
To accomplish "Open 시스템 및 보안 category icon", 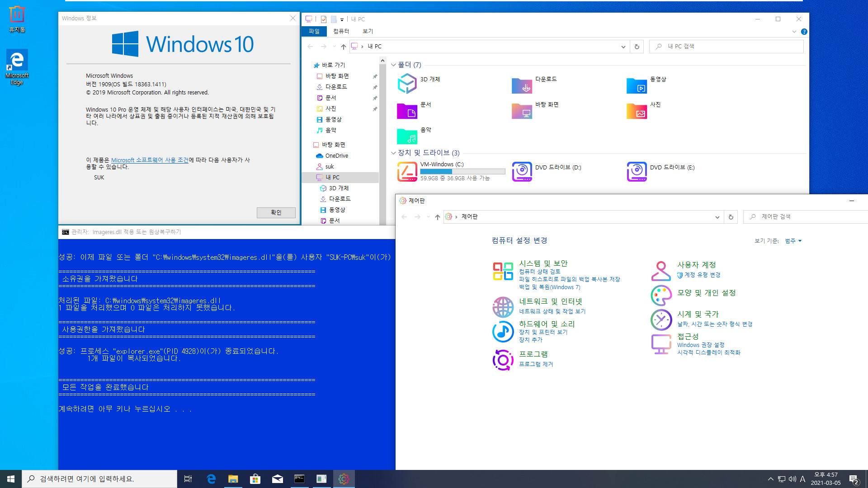I will 503,271.
